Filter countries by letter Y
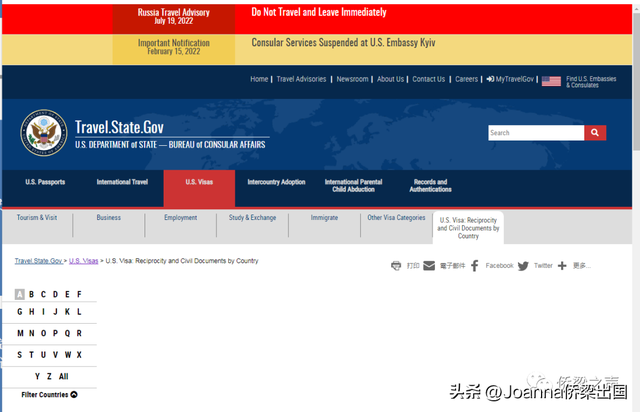Viewport: 640px width, 412px height. (37, 376)
